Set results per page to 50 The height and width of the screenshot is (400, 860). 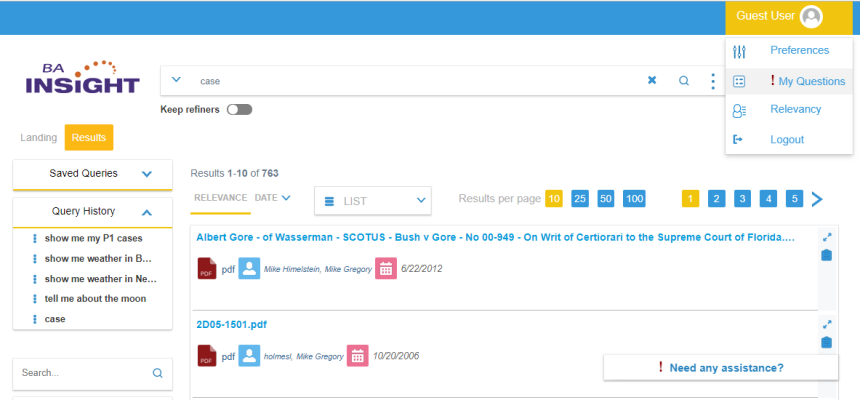606,199
